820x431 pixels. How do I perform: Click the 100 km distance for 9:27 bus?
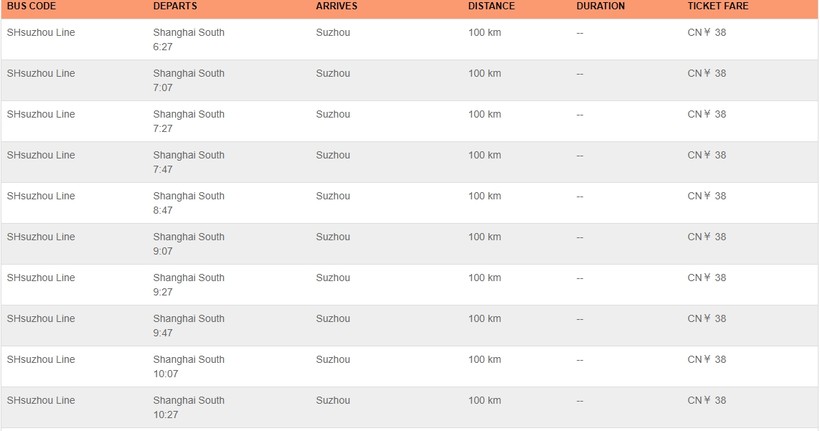point(484,278)
